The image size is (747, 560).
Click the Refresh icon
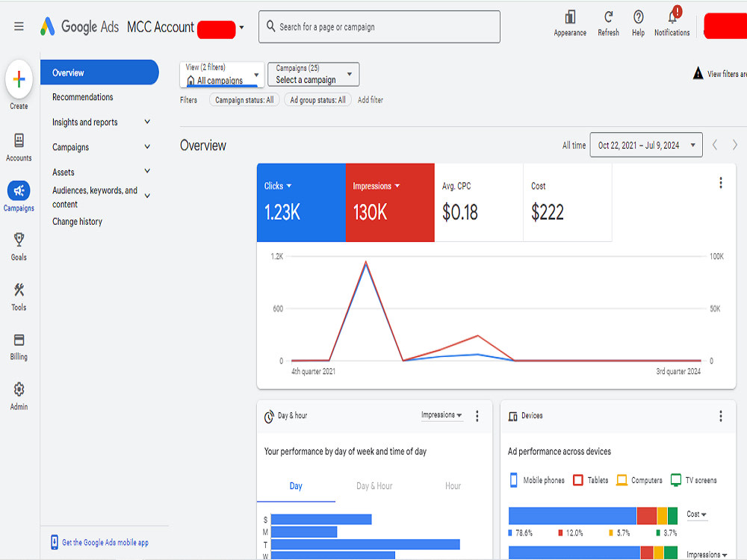click(x=608, y=18)
